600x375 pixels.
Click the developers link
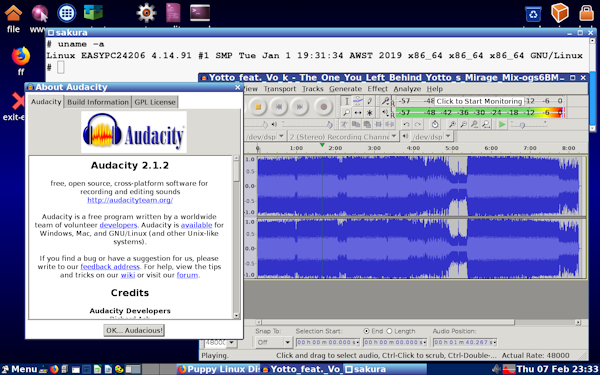click(x=118, y=225)
